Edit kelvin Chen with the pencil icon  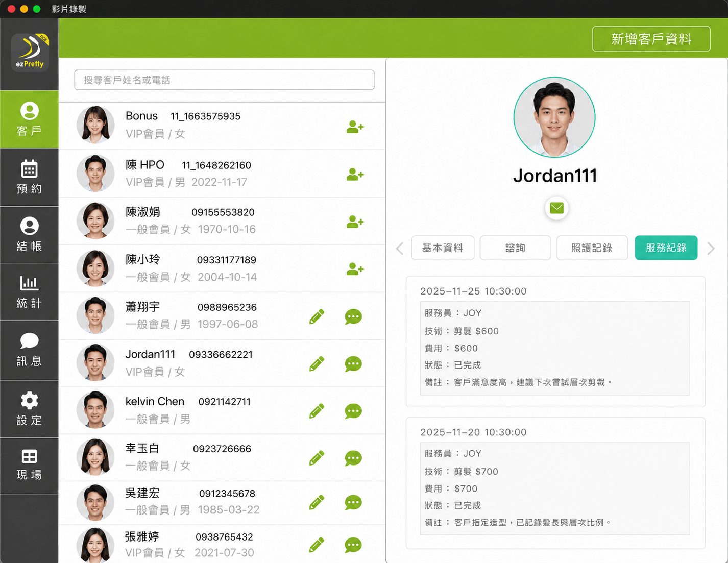(317, 411)
